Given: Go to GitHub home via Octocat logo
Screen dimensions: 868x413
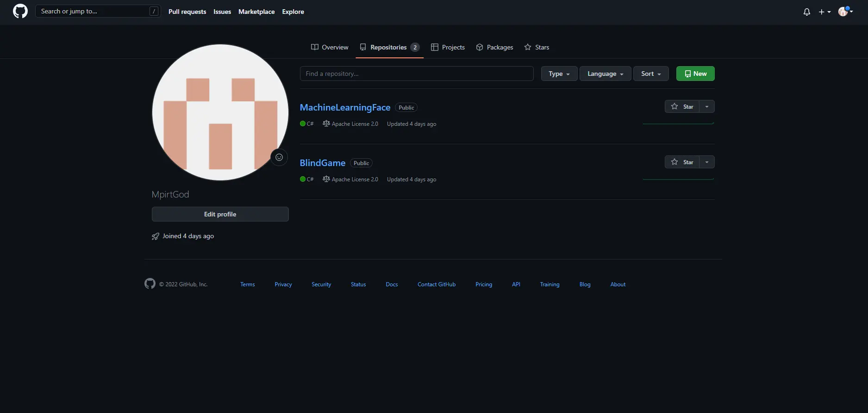Looking at the screenshot, I should [x=20, y=12].
